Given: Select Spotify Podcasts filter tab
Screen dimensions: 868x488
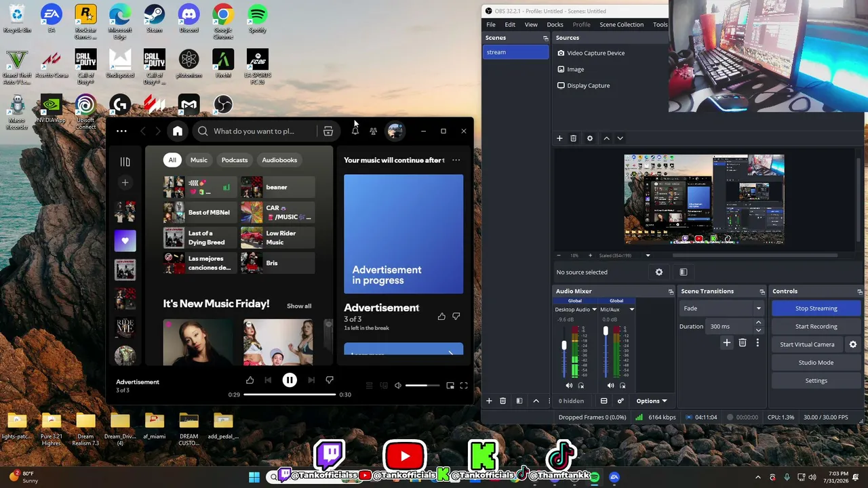Looking at the screenshot, I should pyautogui.click(x=235, y=160).
